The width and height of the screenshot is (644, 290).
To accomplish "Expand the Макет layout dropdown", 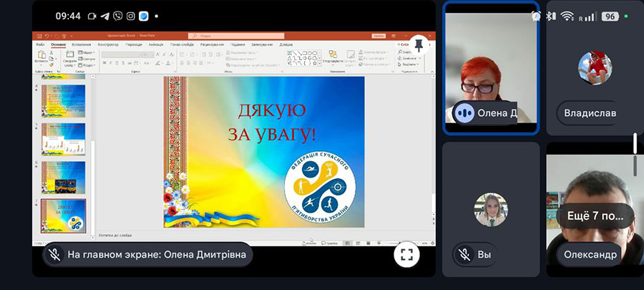I will tap(87, 53).
